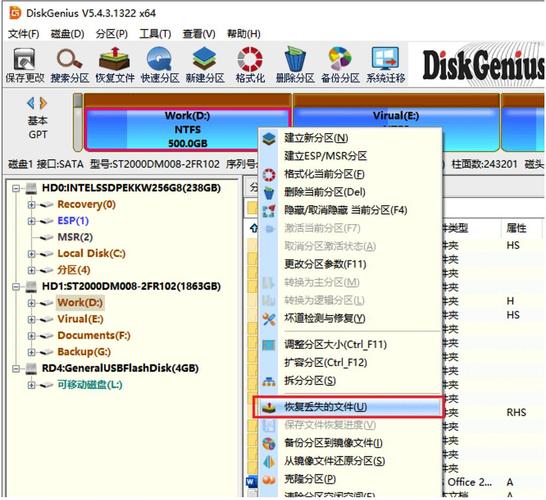546x500 pixels.
Task: Click the DiskGenius app logo in title bar
Action: click(x=15, y=13)
